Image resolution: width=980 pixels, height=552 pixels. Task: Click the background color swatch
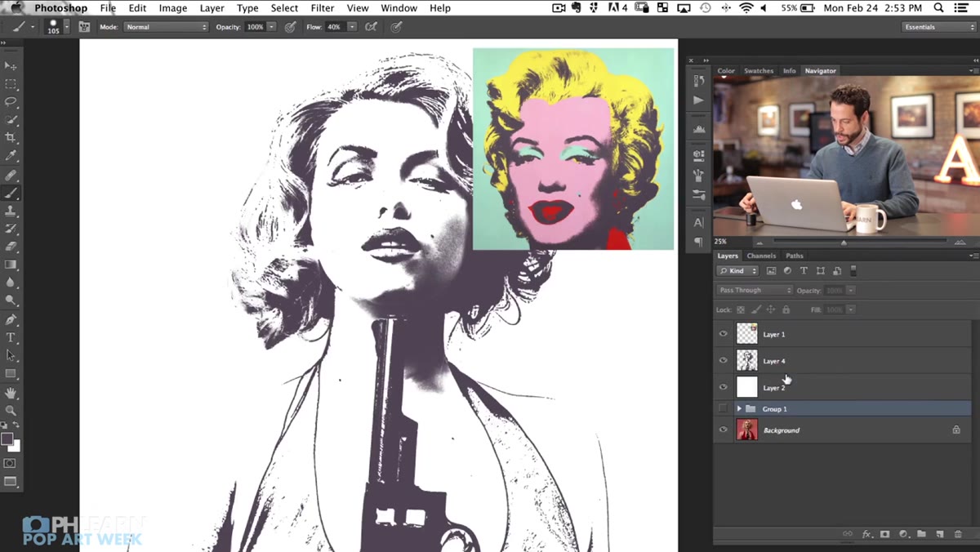pos(16,446)
